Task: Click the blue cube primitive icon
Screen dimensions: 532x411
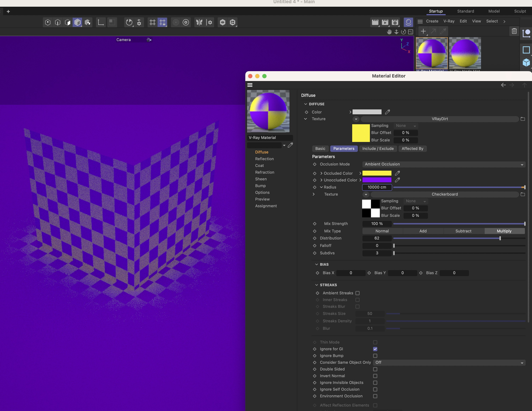Action: 526,63
